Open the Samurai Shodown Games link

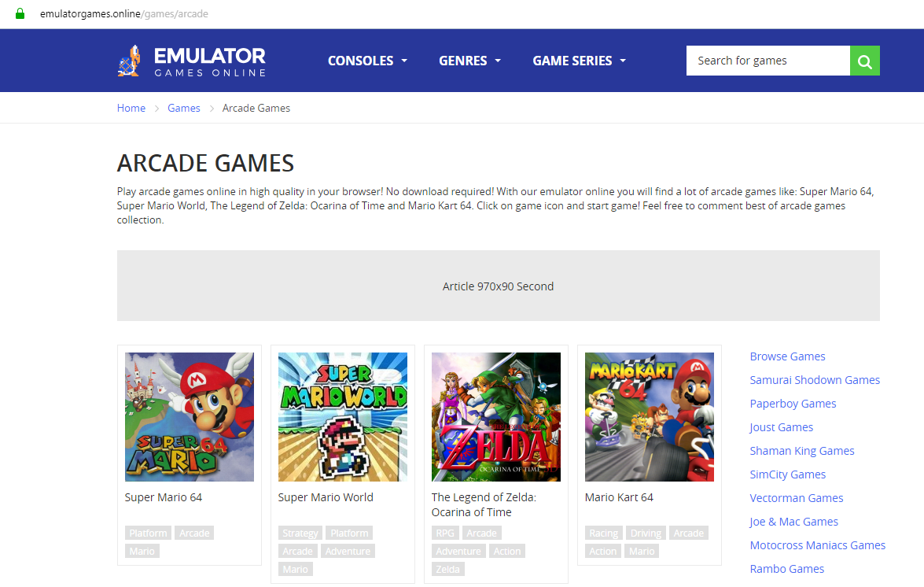click(815, 380)
